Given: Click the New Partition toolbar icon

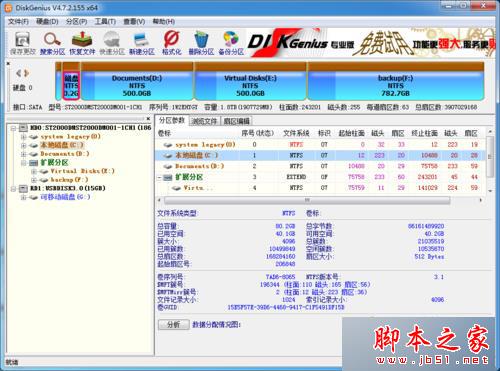Looking at the screenshot, I should click(x=142, y=43).
